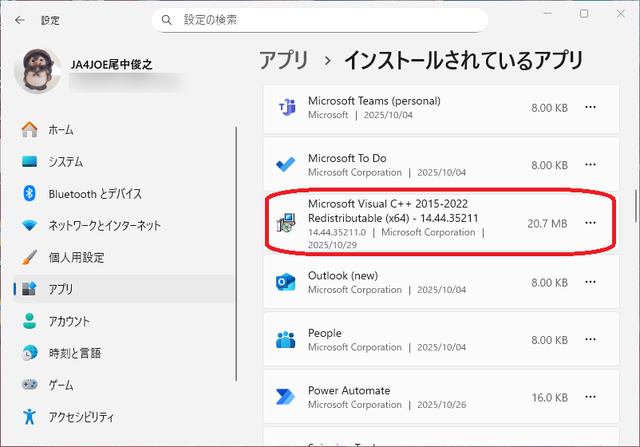640x447 pixels.
Task: Click the Microsoft Teams app icon
Action: 287,107
